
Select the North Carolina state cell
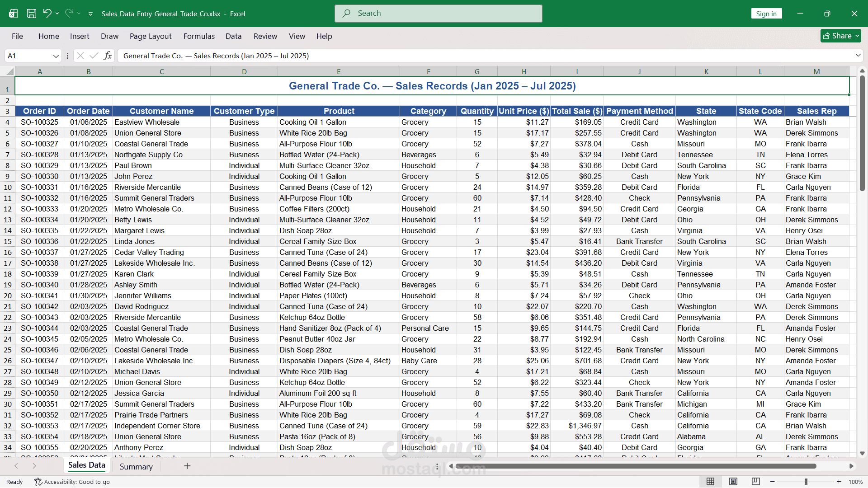tap(706, 339)
